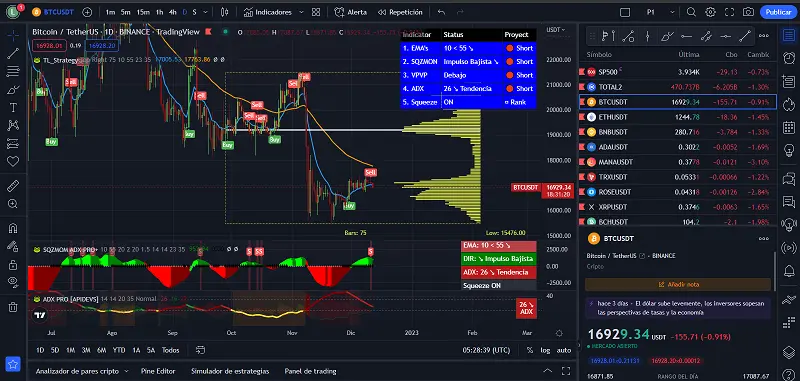Open the candlestick chart type selector
Screen dimensions: 800x381
tap(224, 12)
